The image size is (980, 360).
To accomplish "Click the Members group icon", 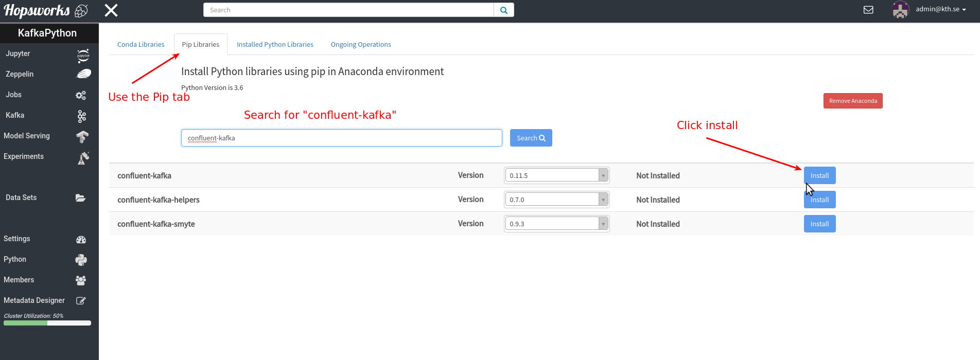I will [81, 280].
